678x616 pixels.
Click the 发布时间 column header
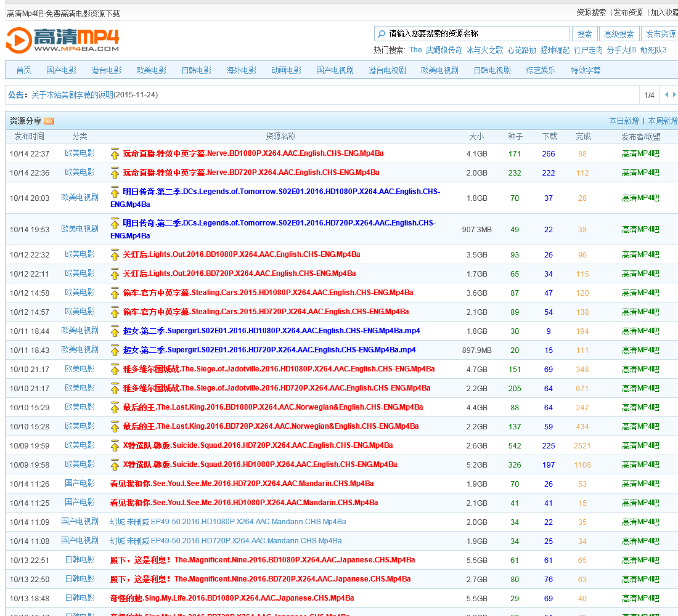29,137
